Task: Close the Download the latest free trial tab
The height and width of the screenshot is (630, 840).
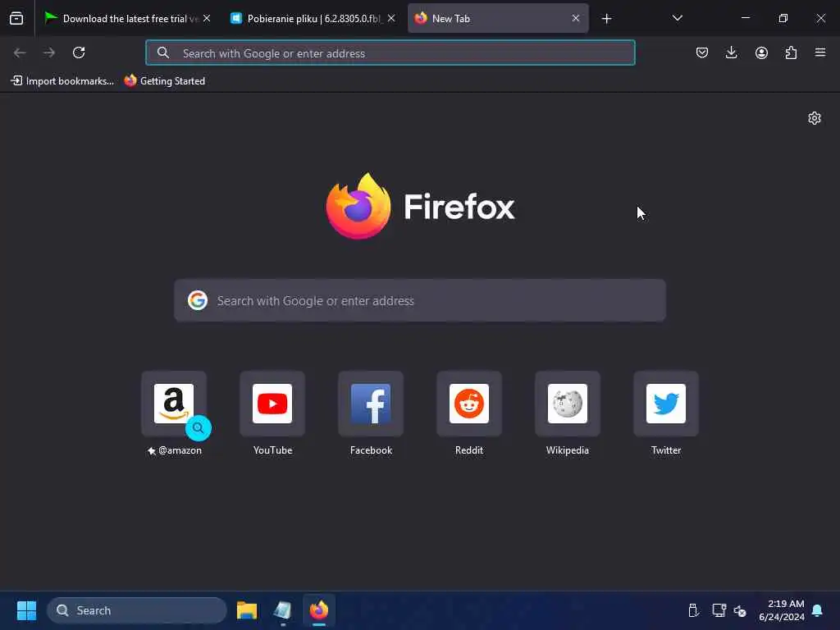Action: [207, 18]
